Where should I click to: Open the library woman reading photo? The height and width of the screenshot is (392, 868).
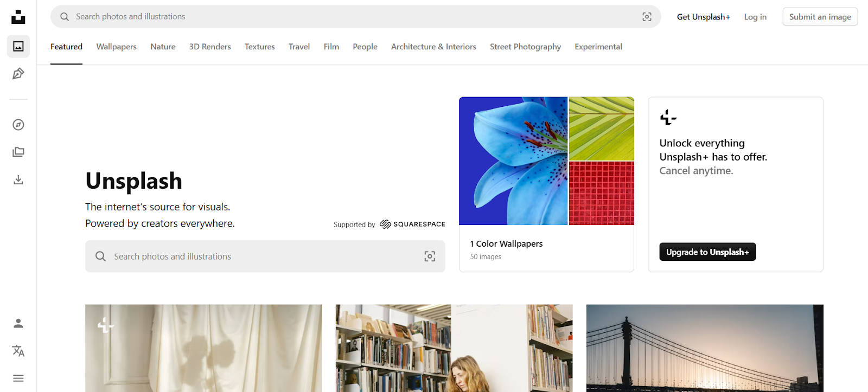[x=454, y=348]
